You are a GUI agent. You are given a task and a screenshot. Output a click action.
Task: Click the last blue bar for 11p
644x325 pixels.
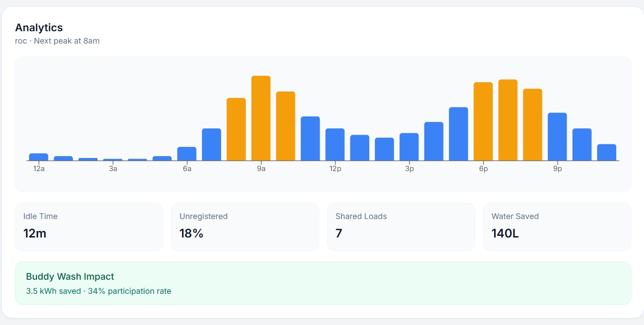coord(607,153)
